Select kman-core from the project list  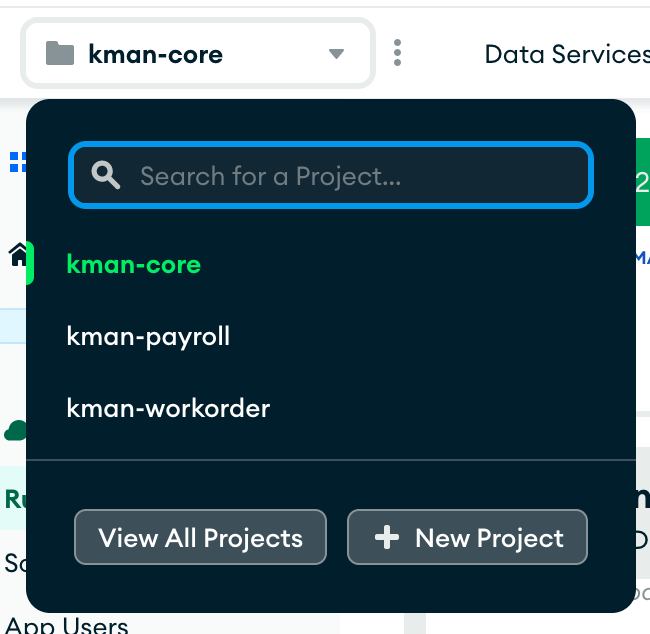(134, 264)
